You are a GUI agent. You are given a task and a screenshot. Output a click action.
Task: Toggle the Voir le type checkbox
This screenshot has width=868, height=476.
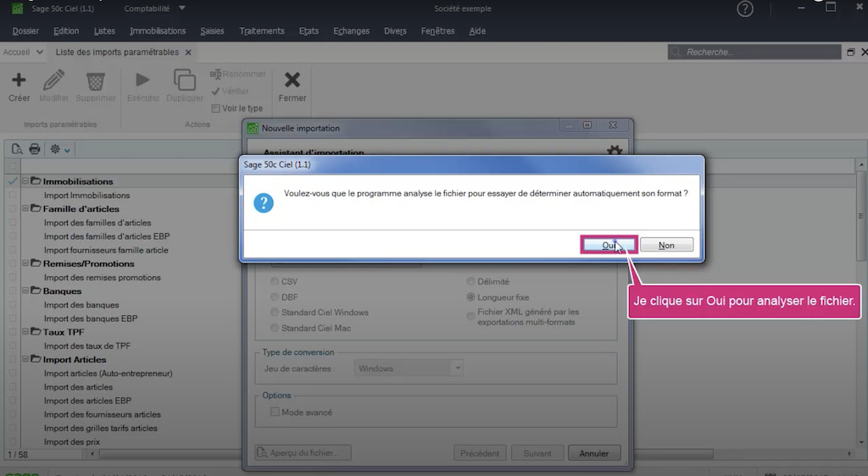pos(215,108)
